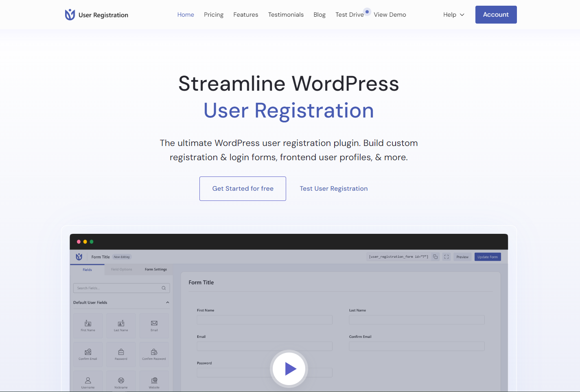Click the Now Editing badge
Image resolution: width=580 pixels, height=392 pixels.
(122, 257)
